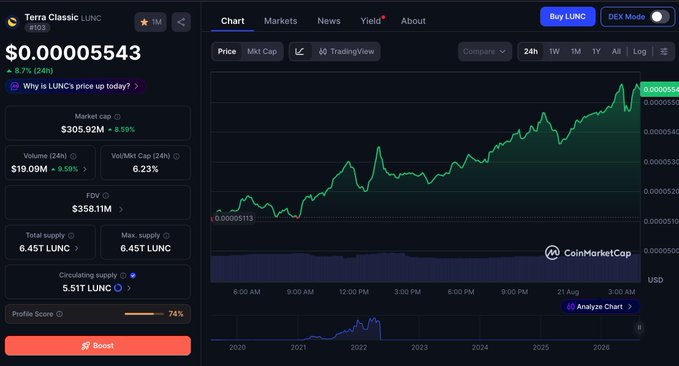Image resolution: width=679 pixels, height=366 pixels.
Task: Click info icon beside Vol/Mkt Cap (24h)
Action: [x=176, y=156]
